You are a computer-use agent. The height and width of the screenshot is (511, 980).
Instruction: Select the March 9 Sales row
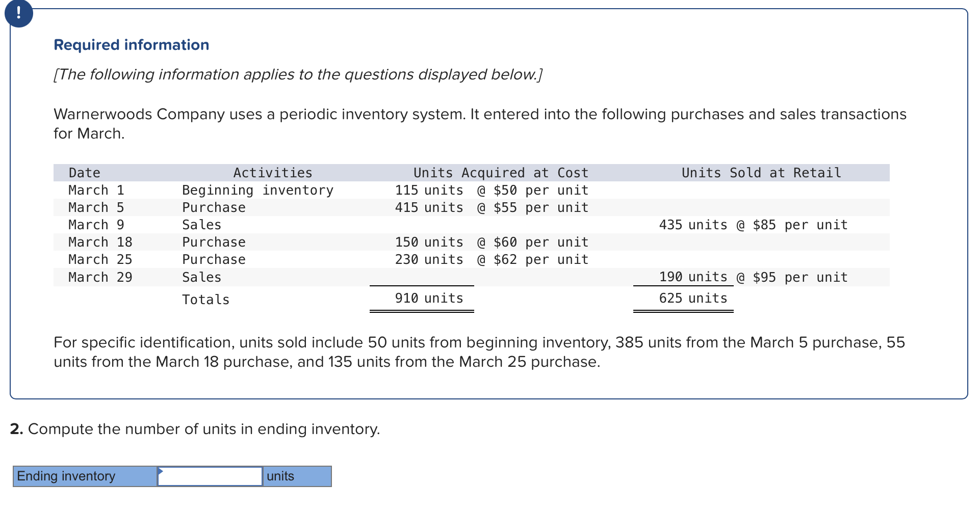point(201,225)
